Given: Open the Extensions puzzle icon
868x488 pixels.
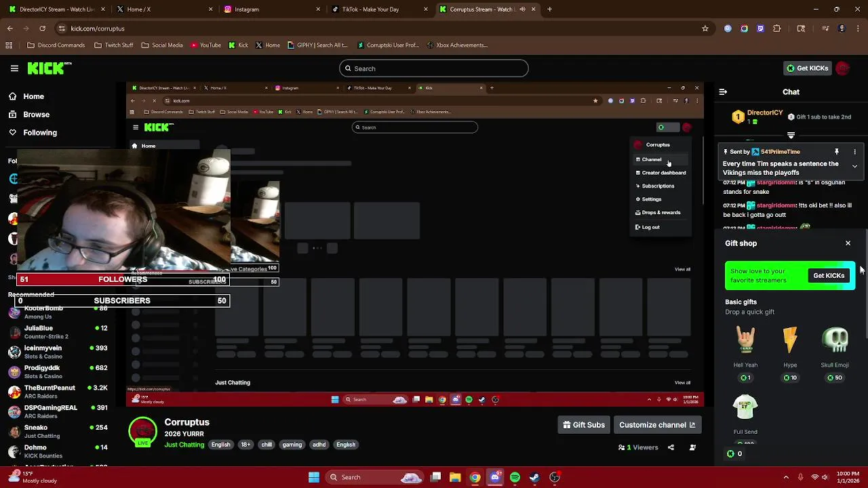Looking at the screenshot, I should tap(776, 28).
